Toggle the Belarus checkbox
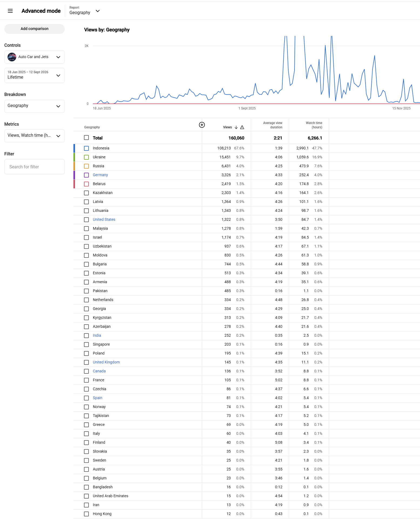Screen dimensions: 420x531 [86, 184]
